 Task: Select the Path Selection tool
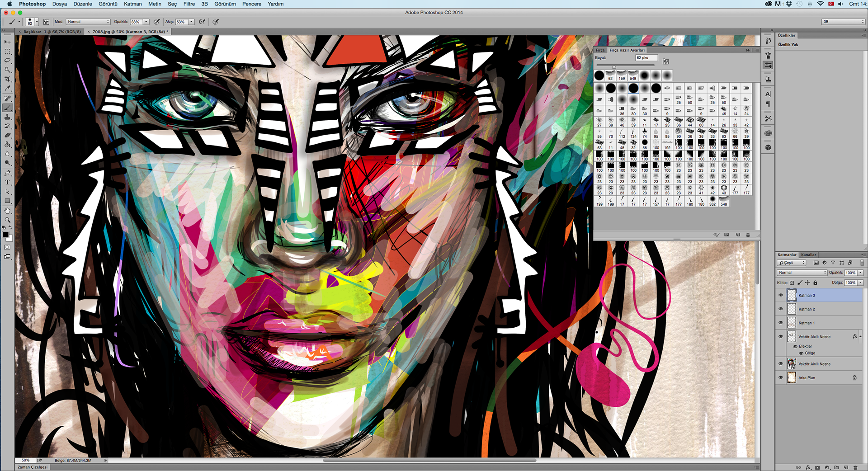coord(7,192)
